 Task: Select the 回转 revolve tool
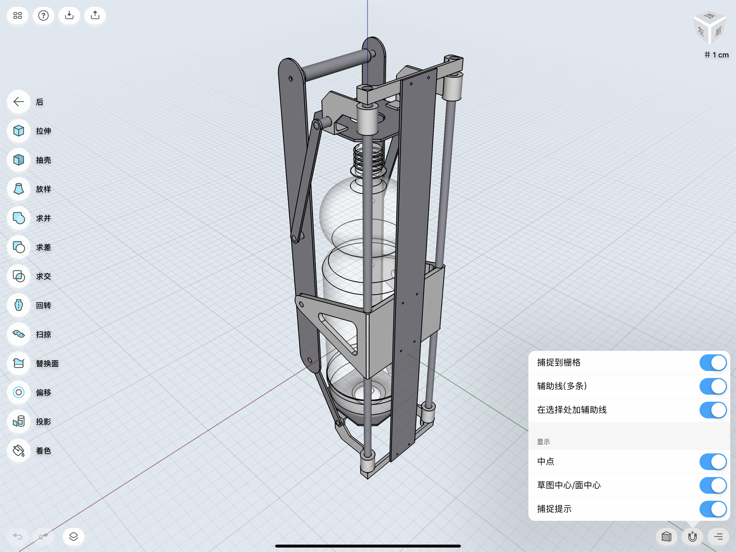[18, 305]
